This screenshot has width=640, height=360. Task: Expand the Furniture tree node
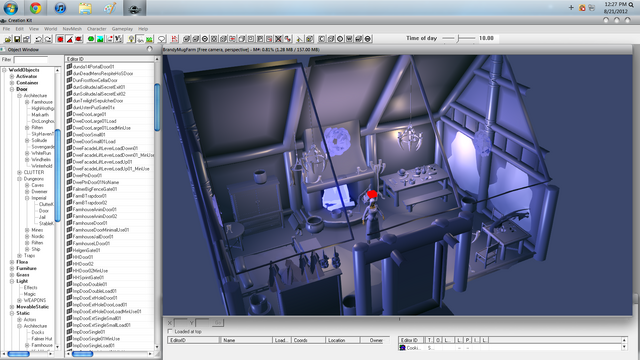[12, 269]
